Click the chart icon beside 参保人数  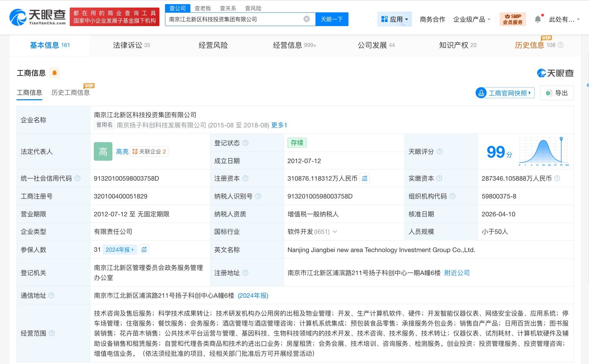point(144,250)
